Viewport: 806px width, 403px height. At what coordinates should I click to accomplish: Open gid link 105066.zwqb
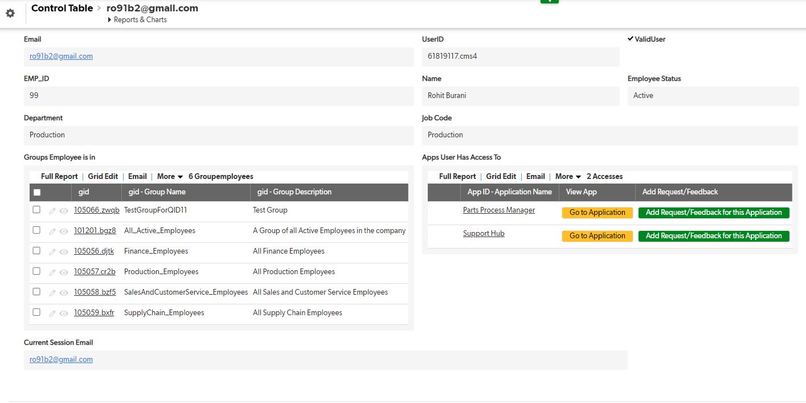click(97, 210)
